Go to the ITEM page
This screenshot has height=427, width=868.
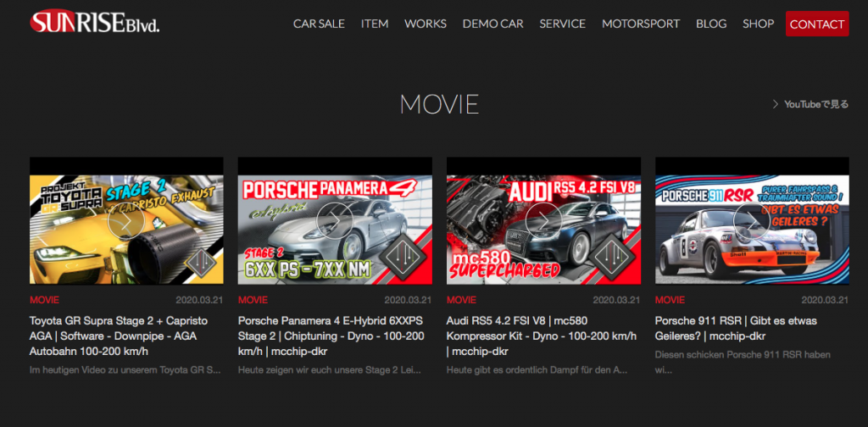[x=375, y=24]
